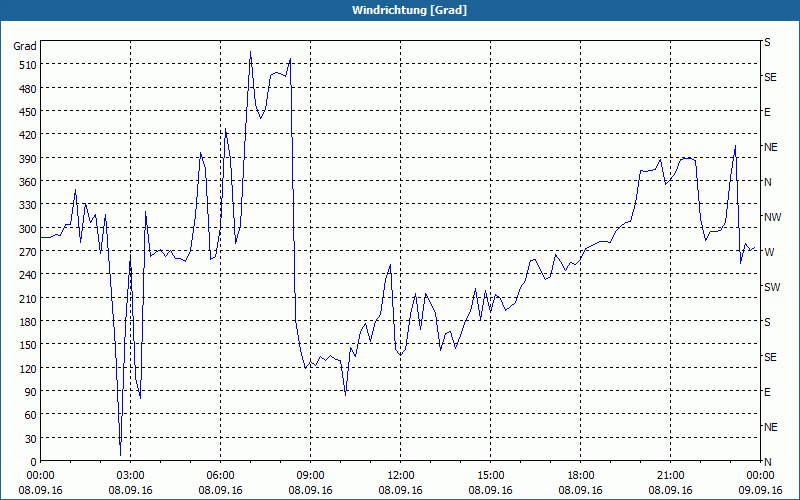Viewport: 800px width, 500px height.
Task: Select the 90 value on the left axis
Action: (x=27, y=391)
